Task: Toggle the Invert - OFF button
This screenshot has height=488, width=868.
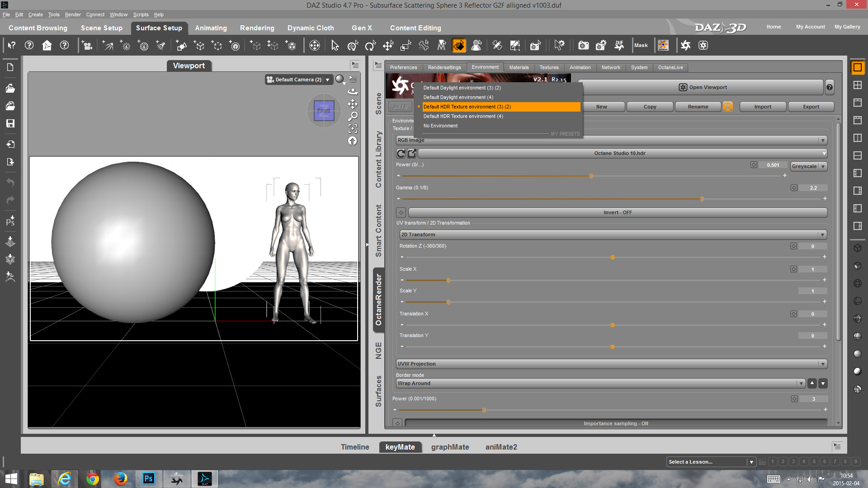Action: [618, 212]
